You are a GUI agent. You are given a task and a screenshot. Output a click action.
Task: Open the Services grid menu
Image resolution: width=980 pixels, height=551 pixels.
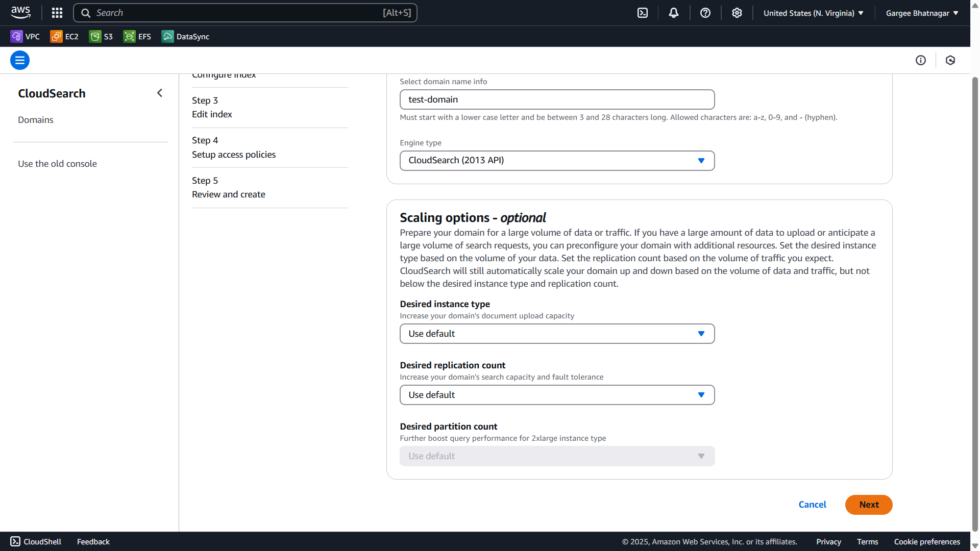[x=57, y=13]
